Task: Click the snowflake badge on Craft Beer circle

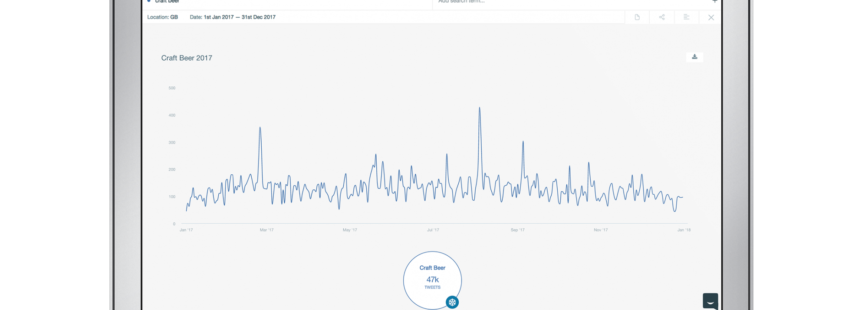Action: coord(452,302)
